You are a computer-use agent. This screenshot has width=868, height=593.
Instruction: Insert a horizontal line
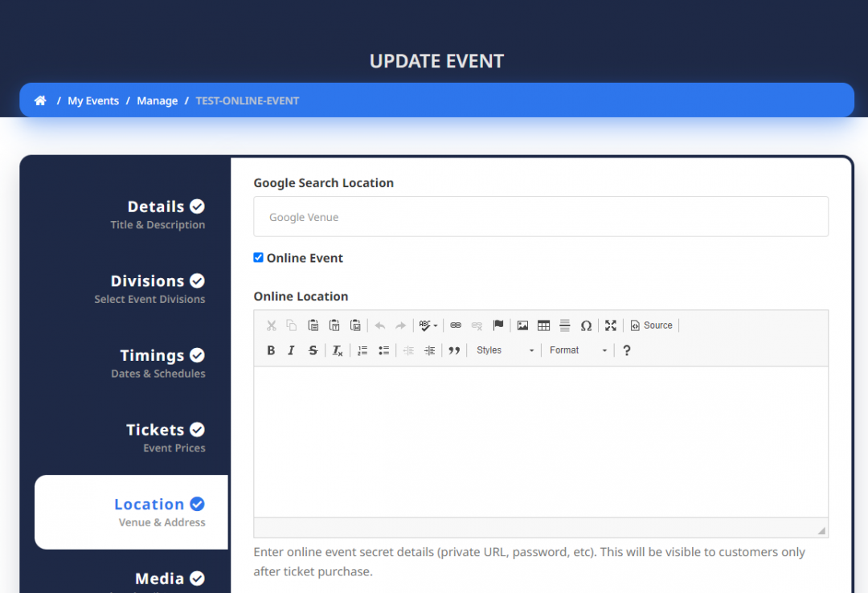(x=565, y=325)
